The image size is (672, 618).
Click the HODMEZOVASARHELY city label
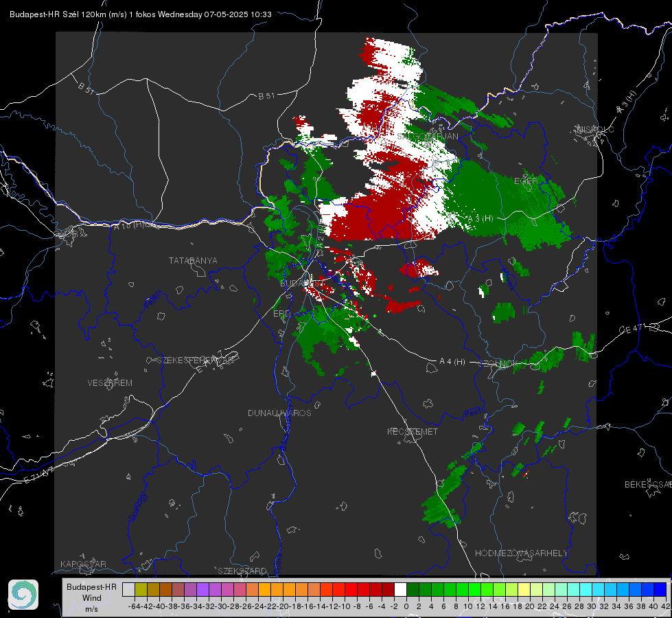tap(521, 553)
